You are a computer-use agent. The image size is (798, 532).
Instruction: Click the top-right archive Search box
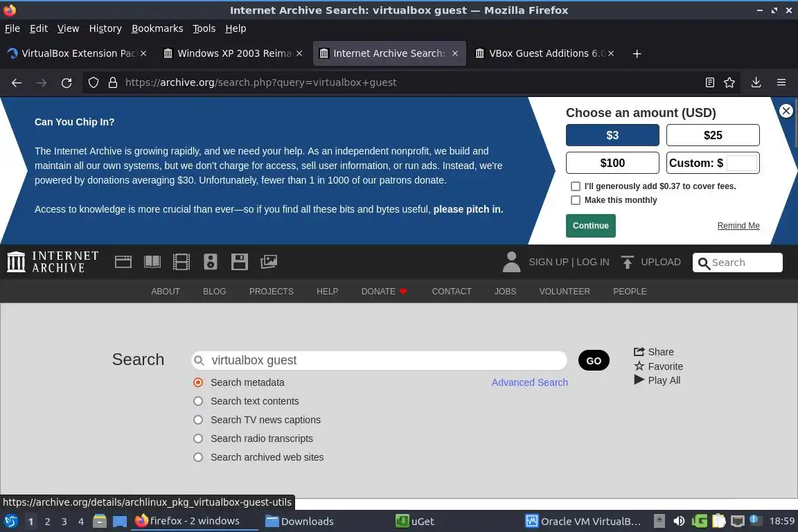point(737,263)
